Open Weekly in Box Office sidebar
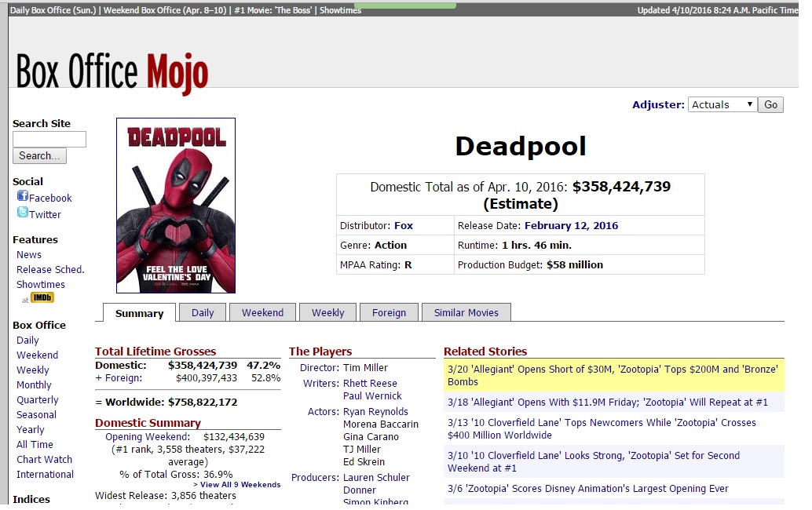 (x=33, y=370)
